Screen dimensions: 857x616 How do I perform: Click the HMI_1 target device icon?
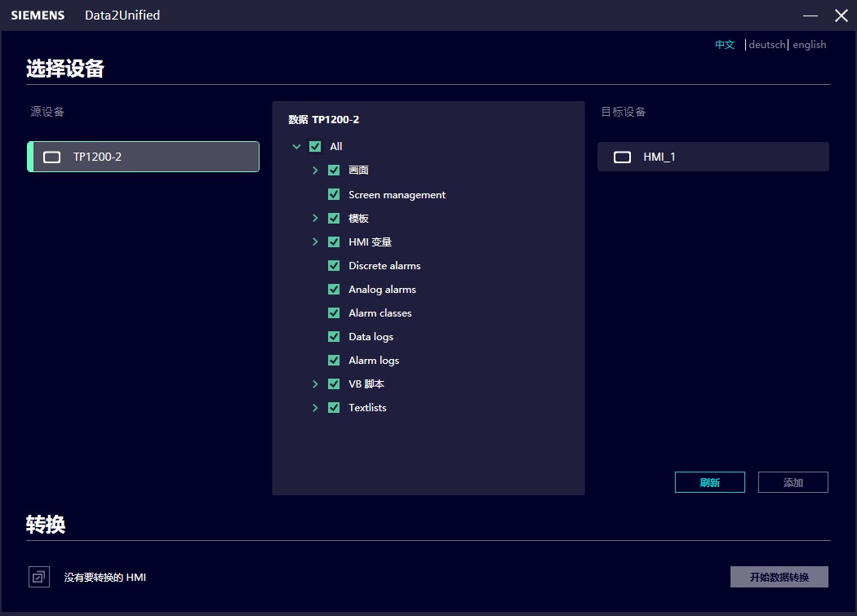click(x=622, y=157)
